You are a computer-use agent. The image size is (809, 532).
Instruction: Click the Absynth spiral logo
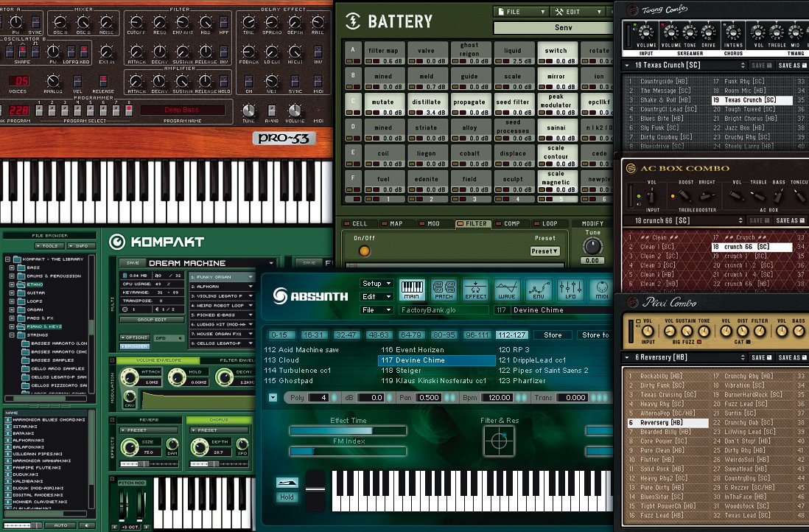(x=280, y=295)
